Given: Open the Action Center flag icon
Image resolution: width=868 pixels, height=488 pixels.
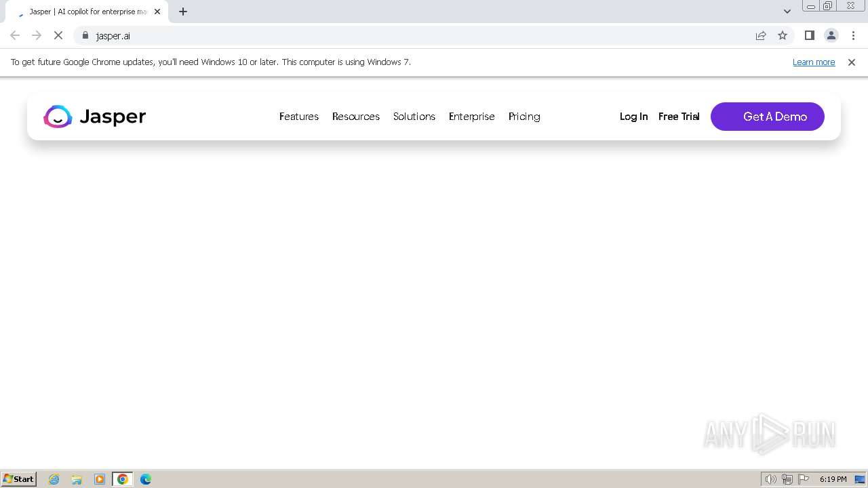Looking at the screenshot, I should 804,479.
